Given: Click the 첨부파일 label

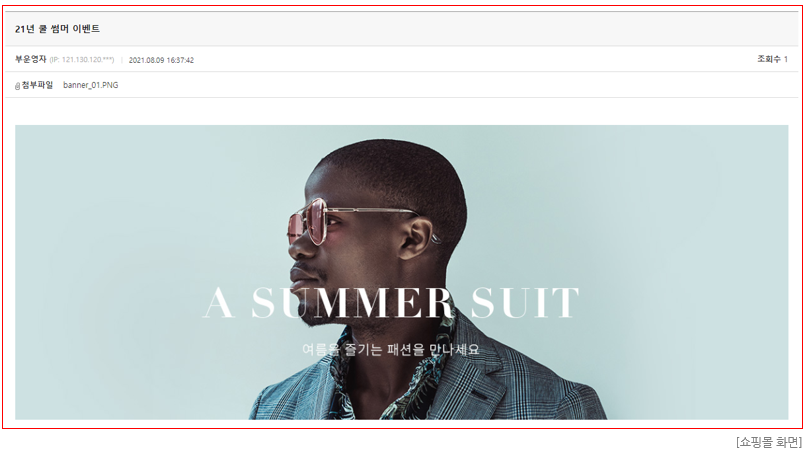Looking at the screenshot, I should point(37,85).
